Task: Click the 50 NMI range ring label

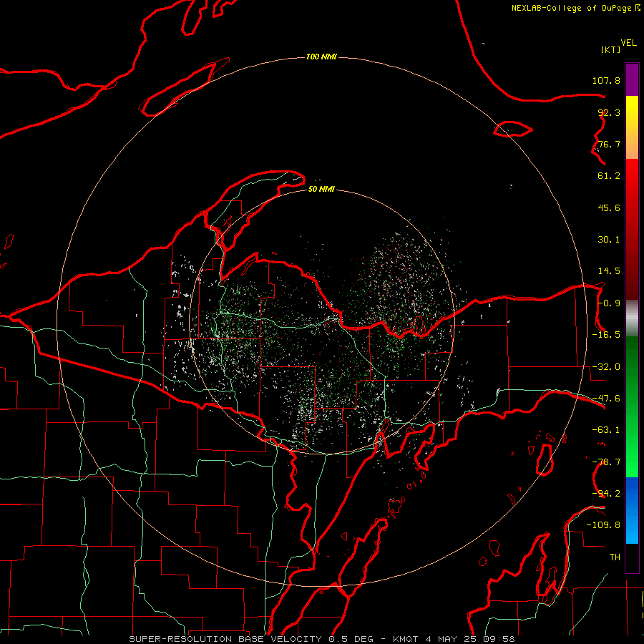Action: [321, 189]
